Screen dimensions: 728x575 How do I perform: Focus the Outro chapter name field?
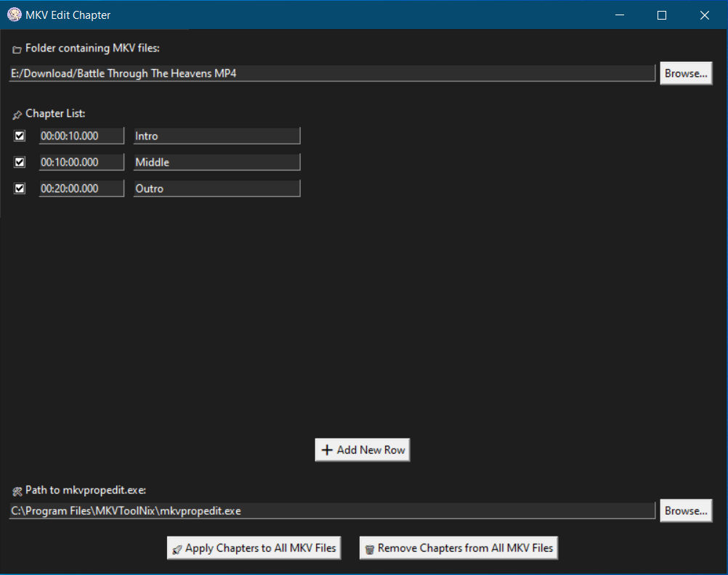pyautogui.click(x=217, y=188)
